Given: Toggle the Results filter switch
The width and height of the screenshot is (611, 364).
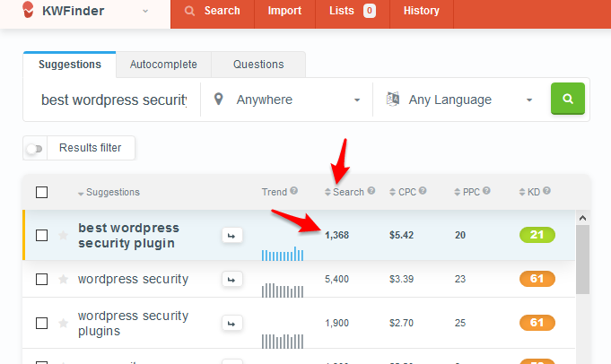Looking at the screenshot, I should point(35,148).
